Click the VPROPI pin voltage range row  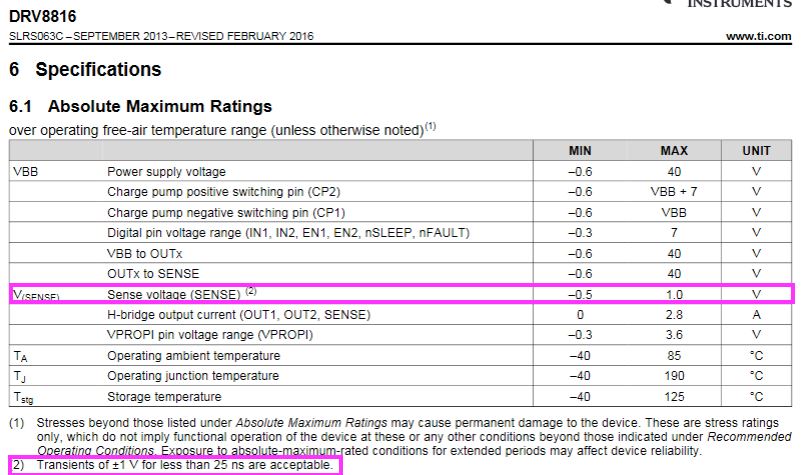pos(400,335)
